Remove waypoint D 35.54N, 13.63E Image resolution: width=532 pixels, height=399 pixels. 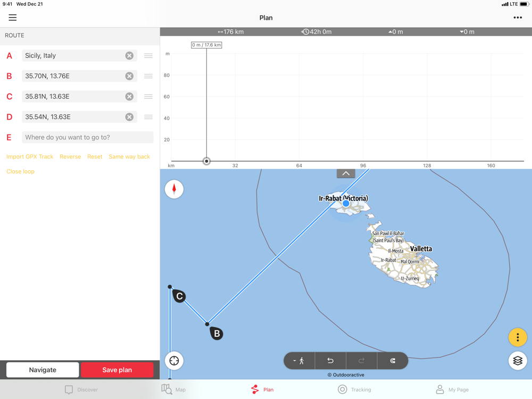(129, 117)
